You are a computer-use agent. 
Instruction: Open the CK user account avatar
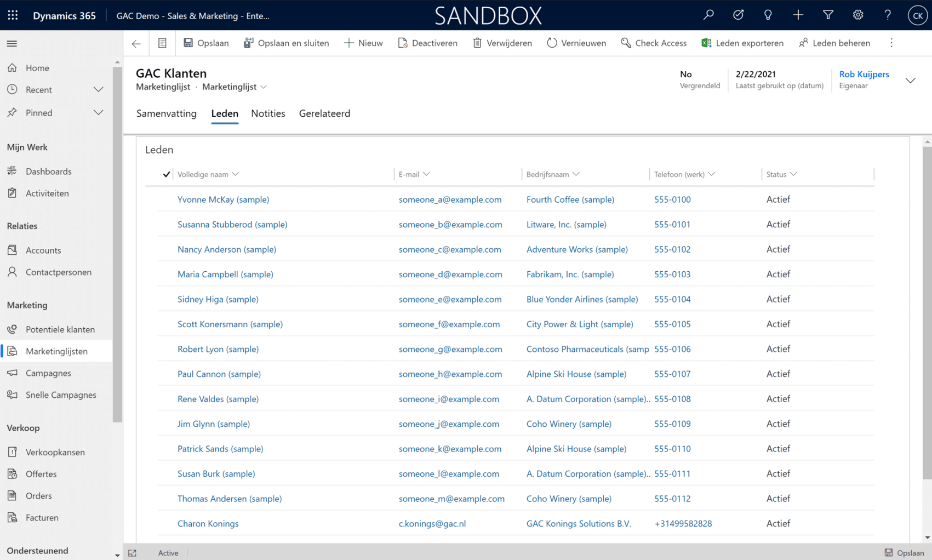coord(917,15)
